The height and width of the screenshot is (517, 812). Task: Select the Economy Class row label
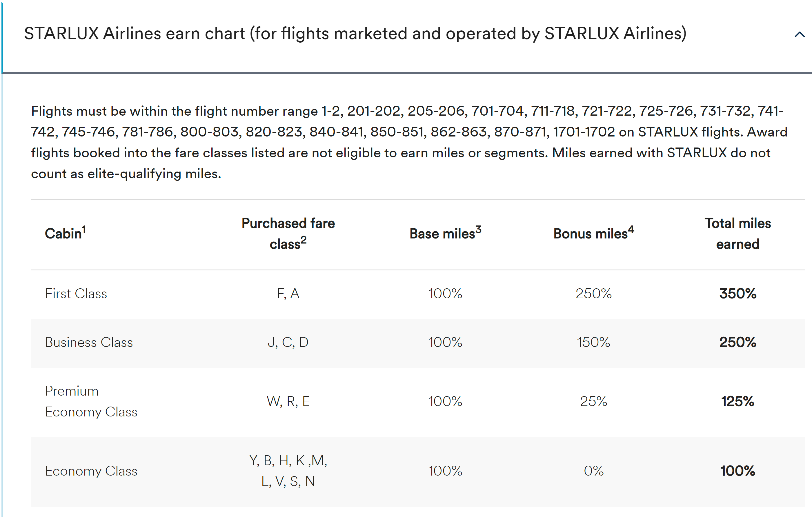[91, 471]
